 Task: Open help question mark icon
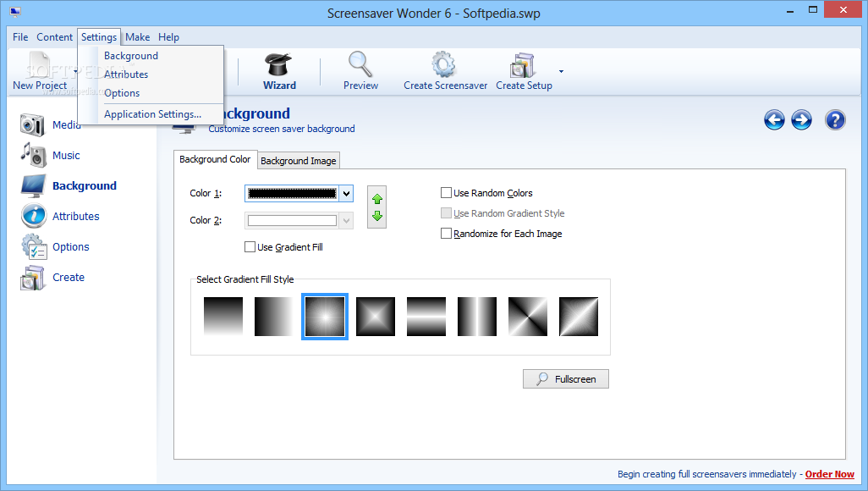click(835, 119)
